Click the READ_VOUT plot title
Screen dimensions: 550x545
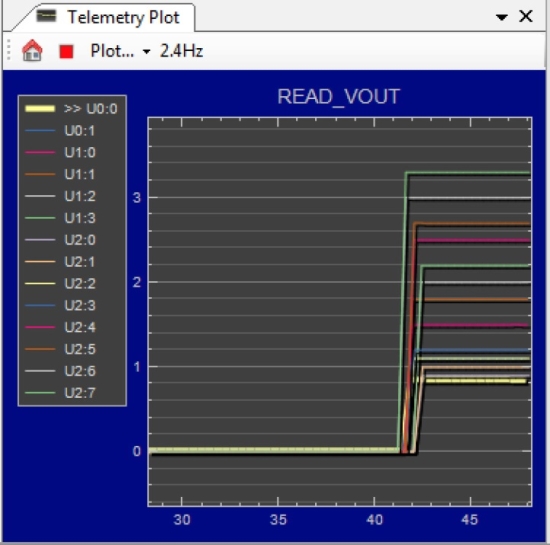pos(338,97)
